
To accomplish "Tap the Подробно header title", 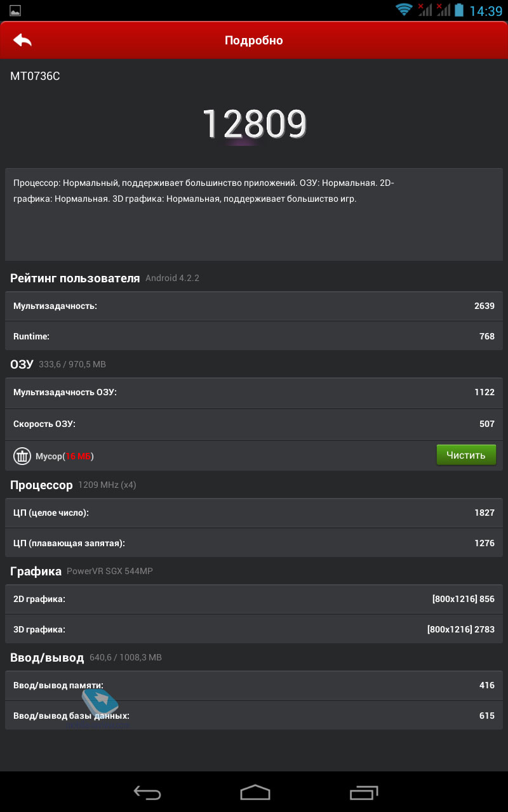I will point(254,41).
